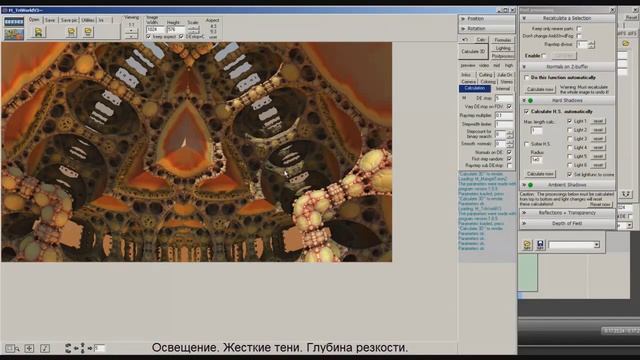This screenshot has width=640, height=360.
Task: Click the middle folder icon under the Open tab
Action: click(71, 32)
